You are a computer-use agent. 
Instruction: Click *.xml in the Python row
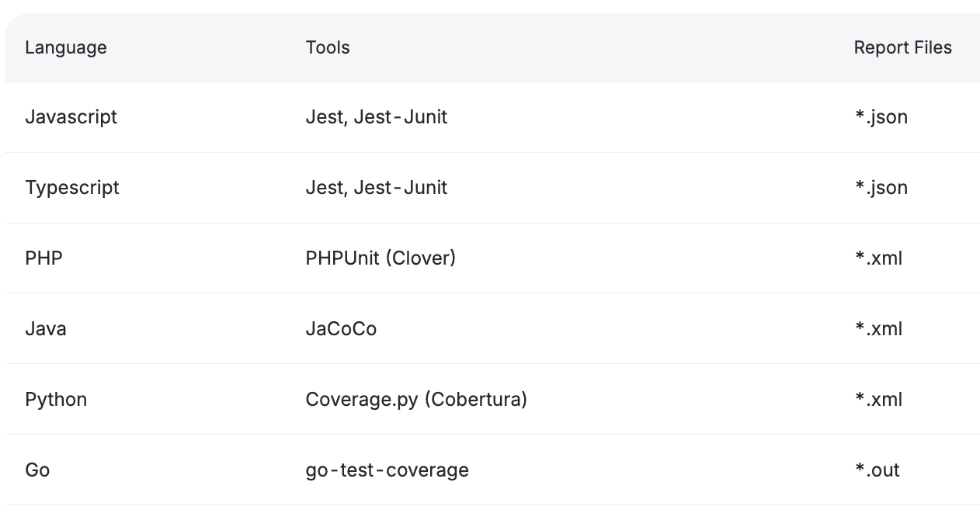pos(879,399)
